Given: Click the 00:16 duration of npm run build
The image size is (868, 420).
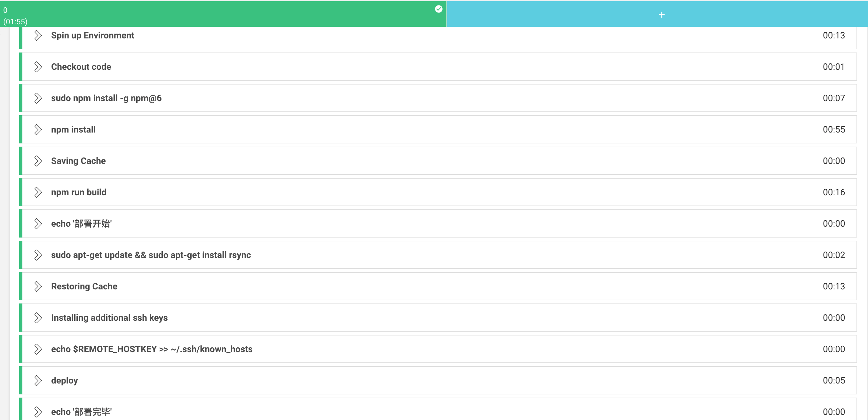Looking at the screenshot, I should point(834,192).
